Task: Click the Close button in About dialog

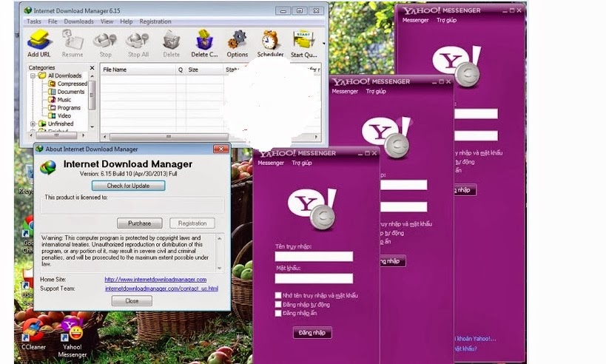Action: point(132,301)
